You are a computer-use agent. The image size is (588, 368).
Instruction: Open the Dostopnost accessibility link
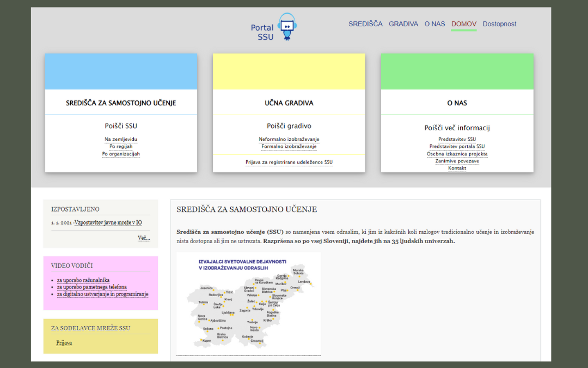pos(499,24)
